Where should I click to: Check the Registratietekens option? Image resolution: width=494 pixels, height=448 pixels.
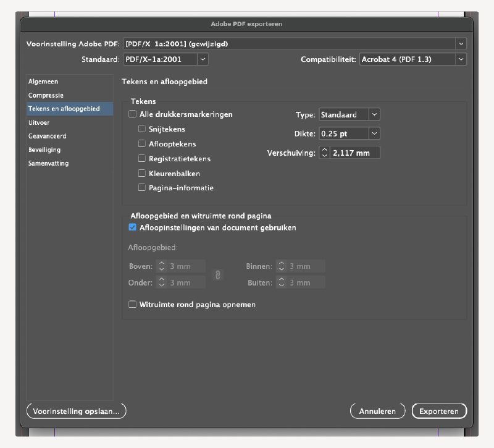pos(142,158)
